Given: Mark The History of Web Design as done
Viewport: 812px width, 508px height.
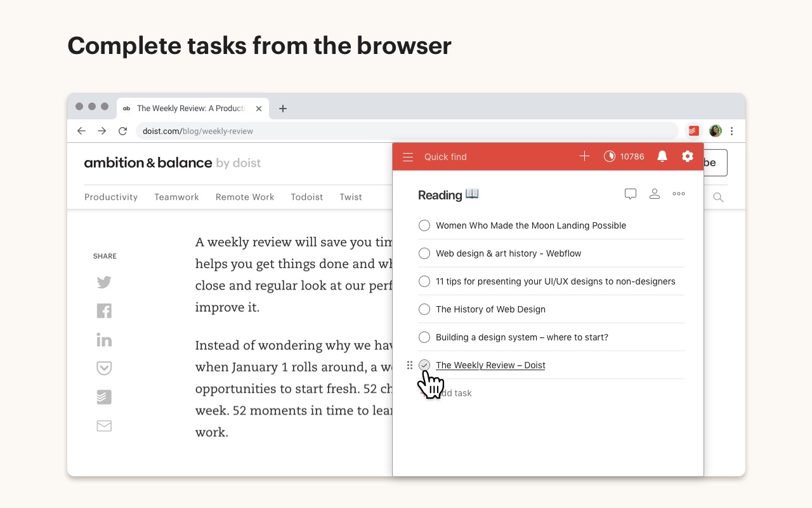Looking at the screenshot, I should [424, 309].
